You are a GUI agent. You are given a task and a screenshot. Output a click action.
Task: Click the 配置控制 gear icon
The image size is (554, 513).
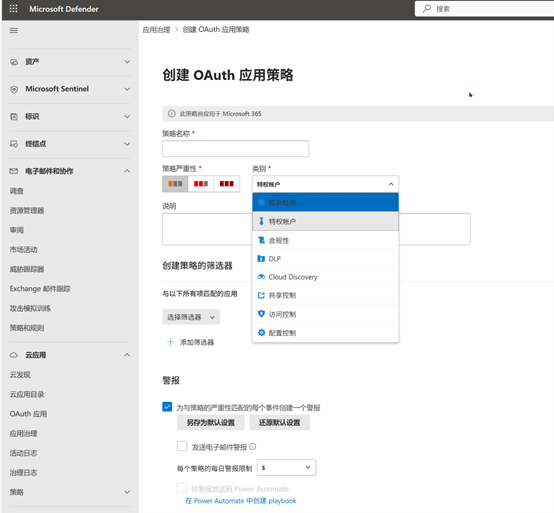coord(261,332)
